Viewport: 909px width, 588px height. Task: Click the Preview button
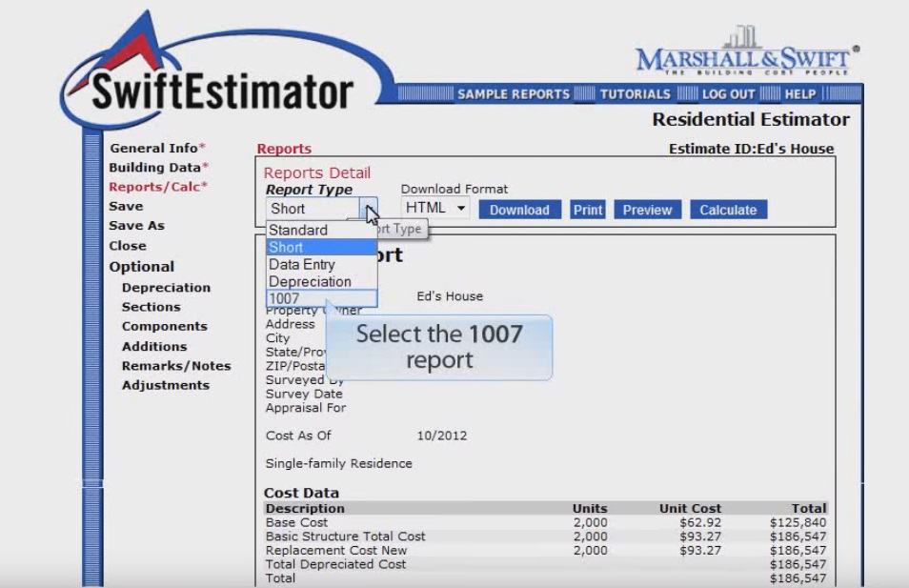click(x=647, y=210)
